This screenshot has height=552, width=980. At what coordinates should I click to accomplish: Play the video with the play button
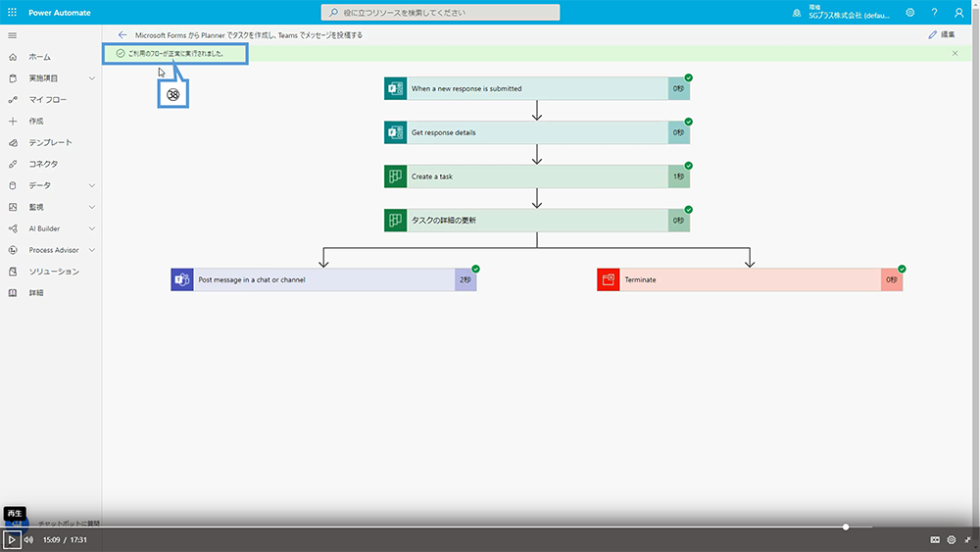pyautogui.click(x=12, y=539)
